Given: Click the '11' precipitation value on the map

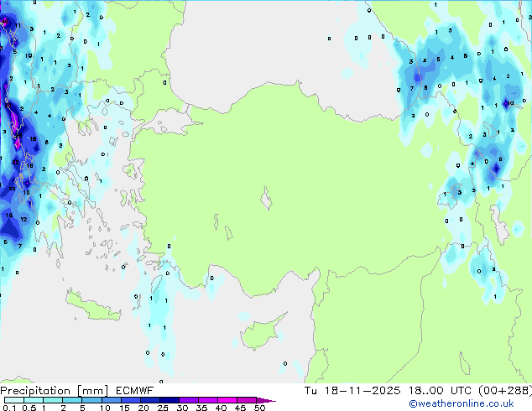Looking at the screenshot, I should tap(18, 25).
